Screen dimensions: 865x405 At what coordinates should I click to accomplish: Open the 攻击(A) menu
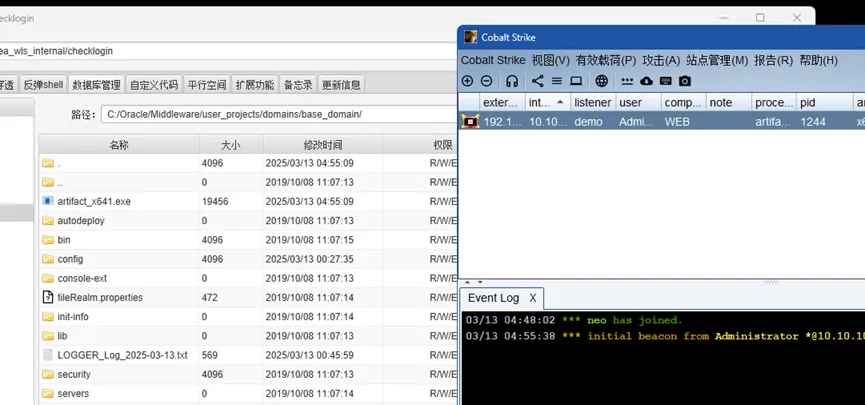660,60
